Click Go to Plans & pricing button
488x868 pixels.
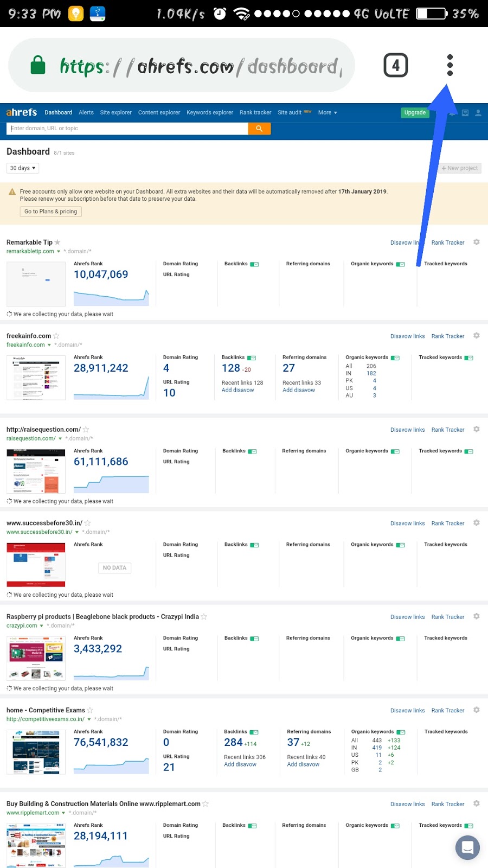click(x=50, y=212)
